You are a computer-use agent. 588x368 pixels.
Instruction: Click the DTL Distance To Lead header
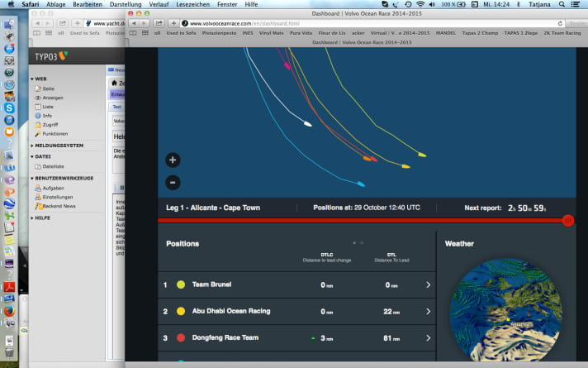point(391,257)
